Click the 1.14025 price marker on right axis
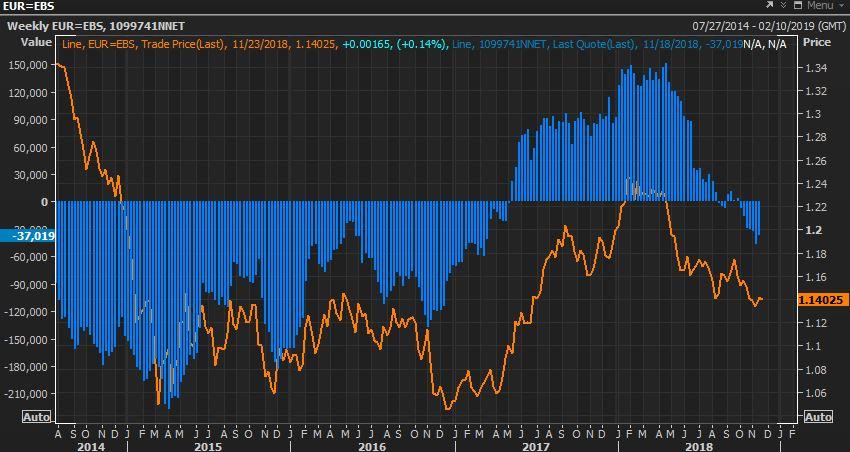The width and height of the screenshot is (850, 452). click(x=818, y=300)
